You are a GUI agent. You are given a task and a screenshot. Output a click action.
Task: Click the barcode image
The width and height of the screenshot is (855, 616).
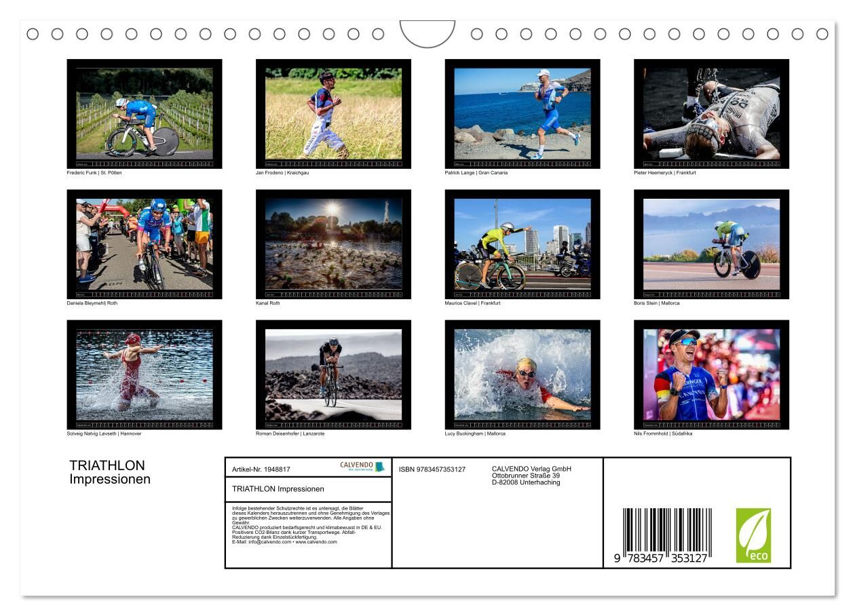tap(667, 537)
